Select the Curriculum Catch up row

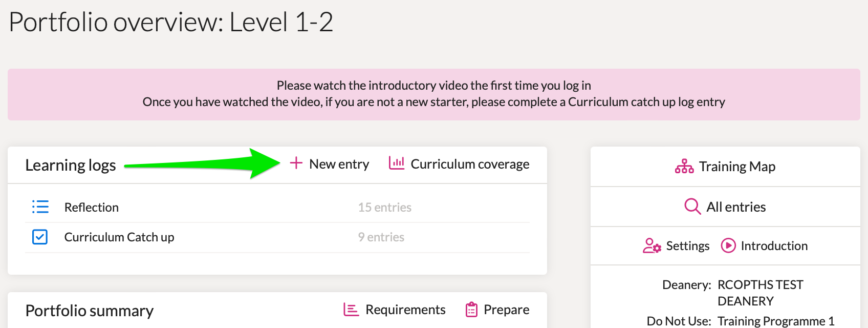tap(119, 237)
